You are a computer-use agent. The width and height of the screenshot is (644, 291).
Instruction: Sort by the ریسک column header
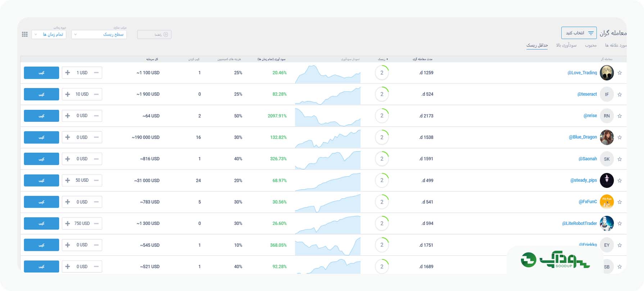tap(383, 59)
